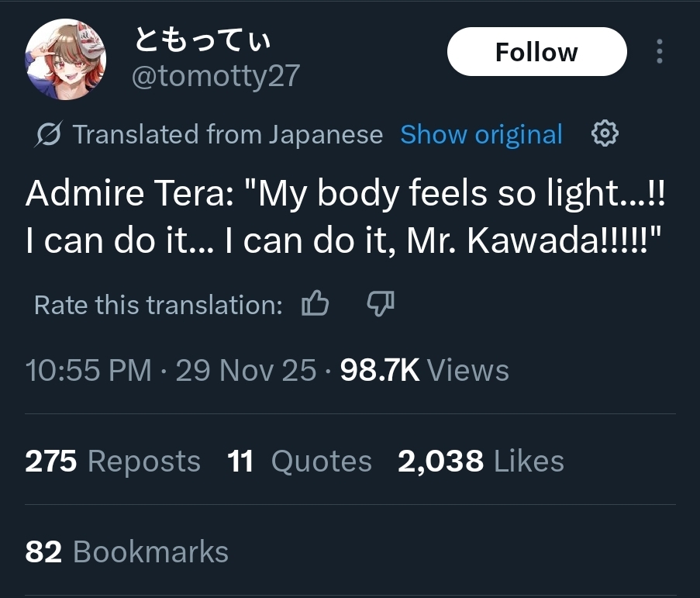700x598 pixels.
Task: Click the Admire Tera tweet text
Action: click(x=345, y=216)
